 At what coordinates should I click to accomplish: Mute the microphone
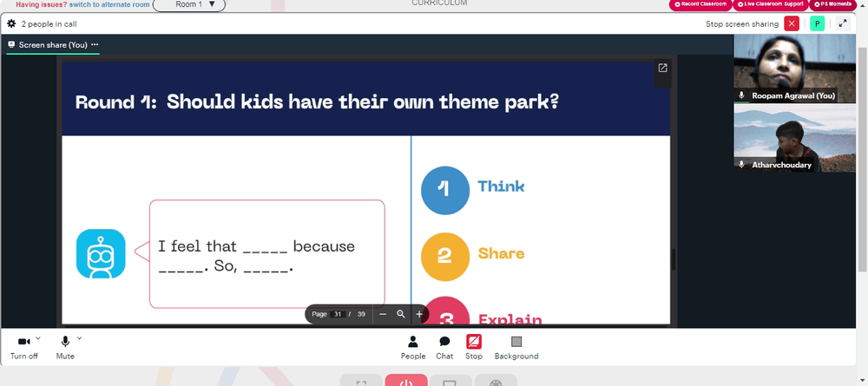65,347
